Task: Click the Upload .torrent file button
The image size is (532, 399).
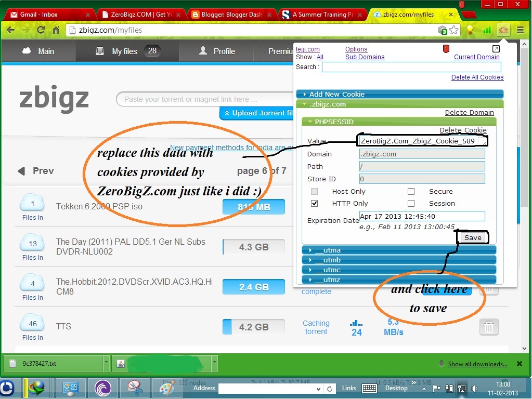Action: coord(256,113)
